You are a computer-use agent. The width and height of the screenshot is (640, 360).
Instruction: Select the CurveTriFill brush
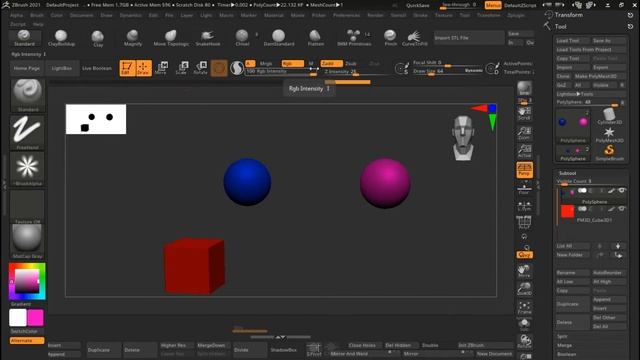click(414, 38)
